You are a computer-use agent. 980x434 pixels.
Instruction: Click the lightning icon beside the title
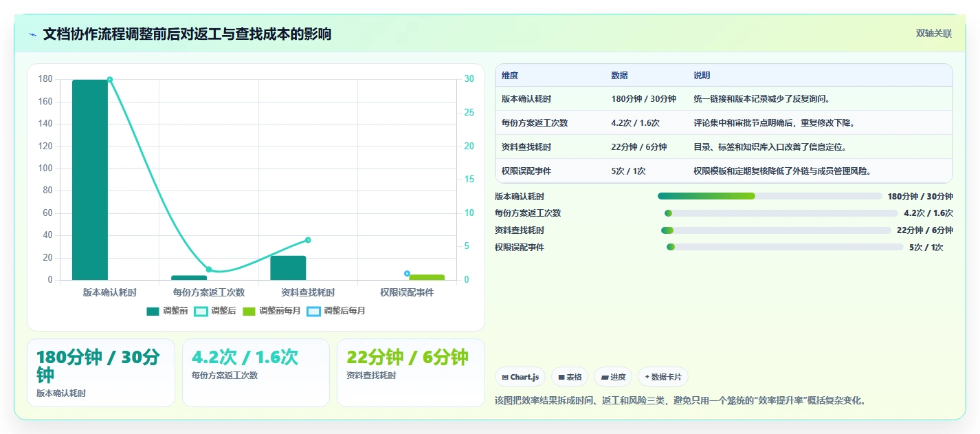tap(32, 34)
